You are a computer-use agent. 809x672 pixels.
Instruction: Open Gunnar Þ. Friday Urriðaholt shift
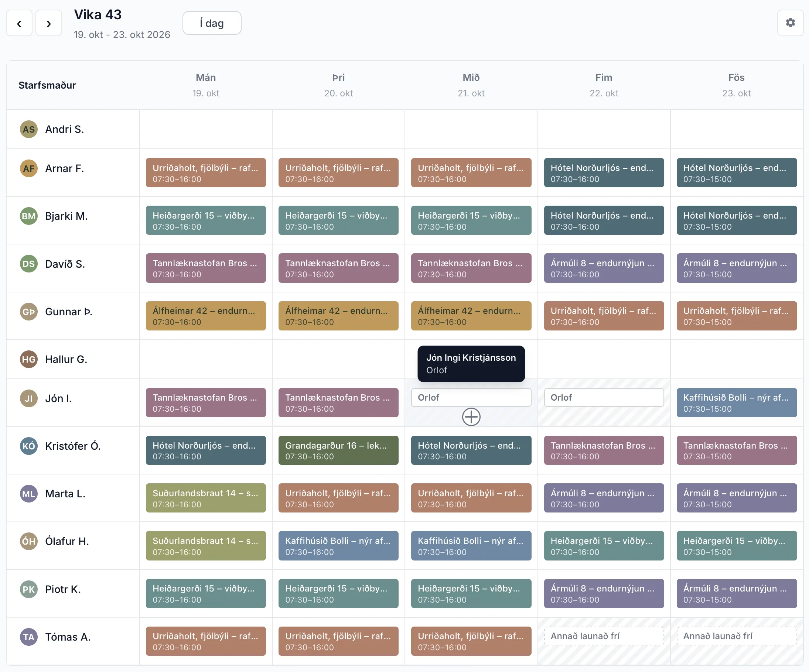737,316
